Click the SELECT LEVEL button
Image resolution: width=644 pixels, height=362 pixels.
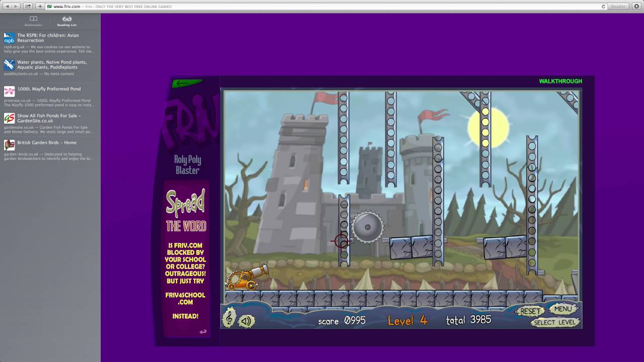click(x=554, y=322)
